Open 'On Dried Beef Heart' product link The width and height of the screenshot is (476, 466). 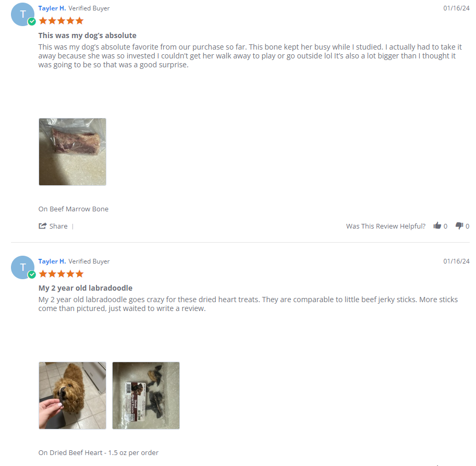(99, 452)
